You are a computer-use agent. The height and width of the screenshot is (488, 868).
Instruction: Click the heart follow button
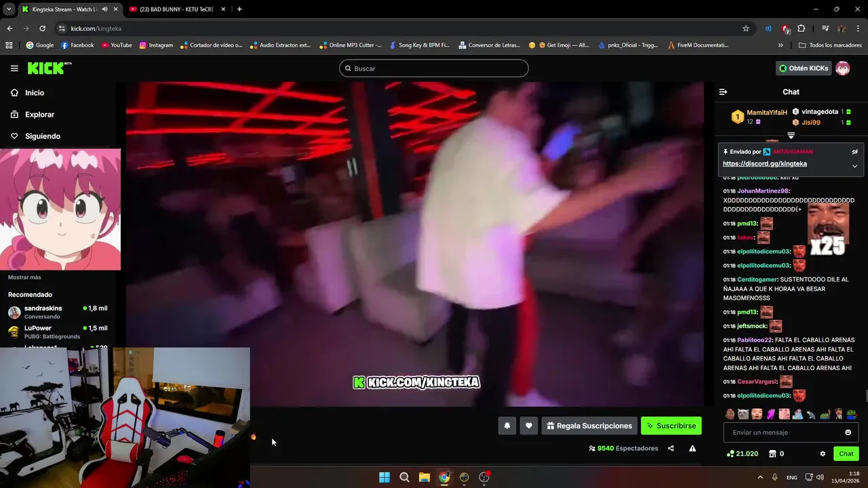click(529, 426)
